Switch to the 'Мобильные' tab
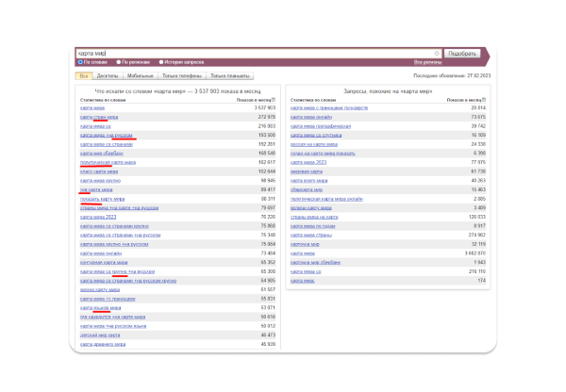Screen dimensions: 566x392 click(x=140, y=75)
